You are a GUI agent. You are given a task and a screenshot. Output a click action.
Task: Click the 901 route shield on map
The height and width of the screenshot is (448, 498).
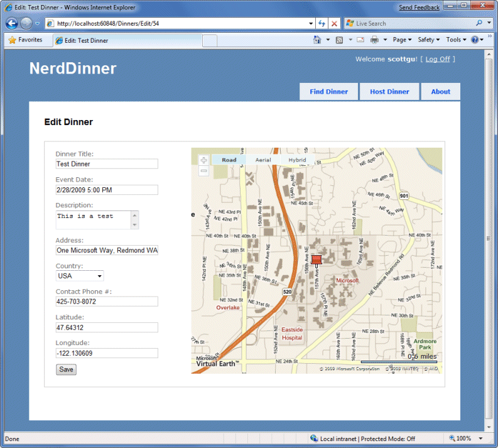pyautogui.click(x=404, y=195)
